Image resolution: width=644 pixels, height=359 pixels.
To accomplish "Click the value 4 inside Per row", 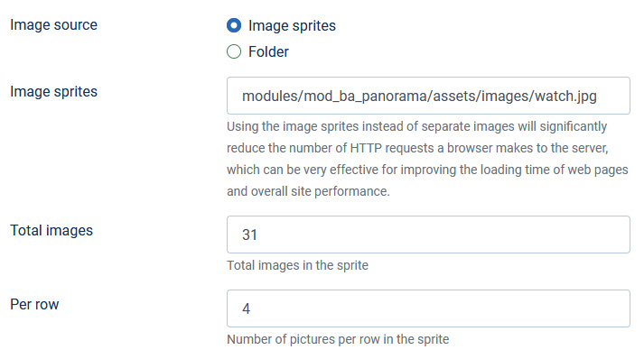I will click(x=246, y=308).
